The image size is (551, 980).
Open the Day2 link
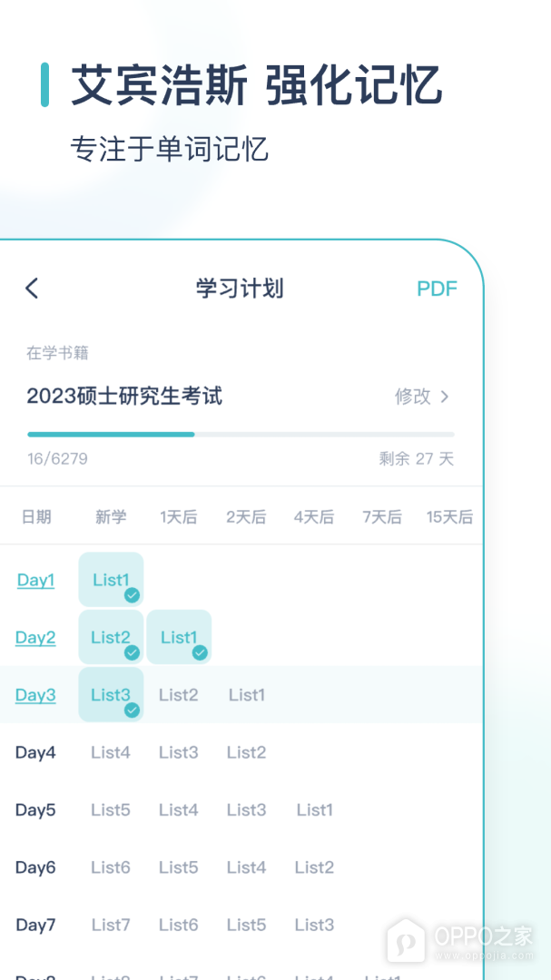[35, 637]
